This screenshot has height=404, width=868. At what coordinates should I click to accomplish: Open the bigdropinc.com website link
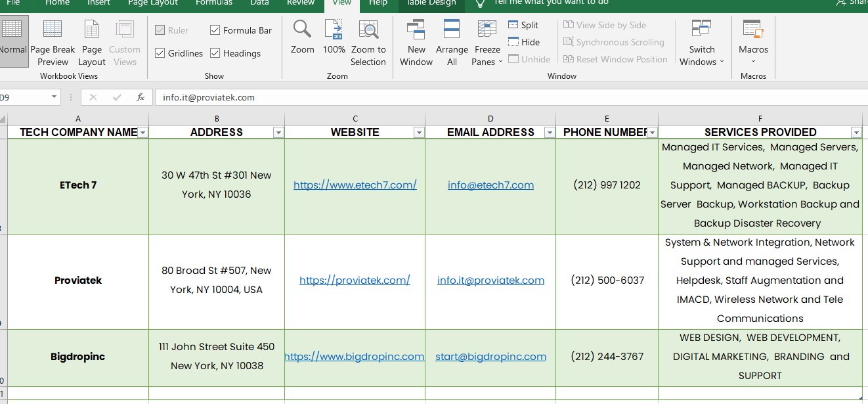tap(355, 357)
